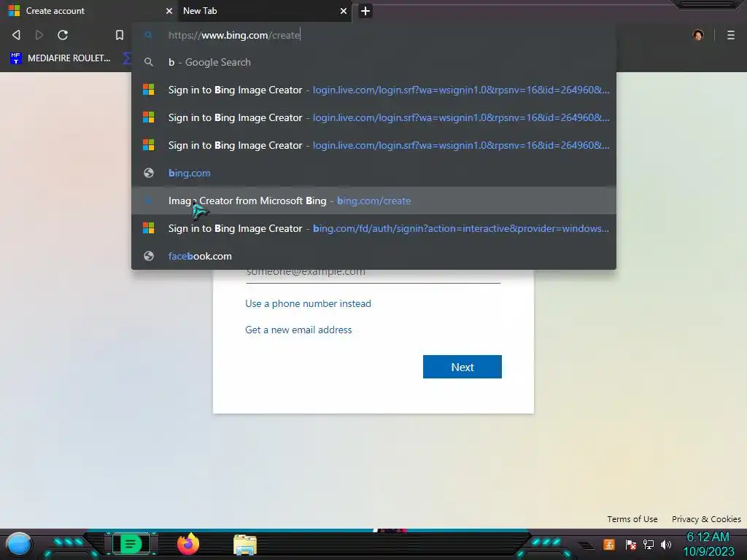
Task: Open a new tab with plus button
Action: (x=365, y=11)
